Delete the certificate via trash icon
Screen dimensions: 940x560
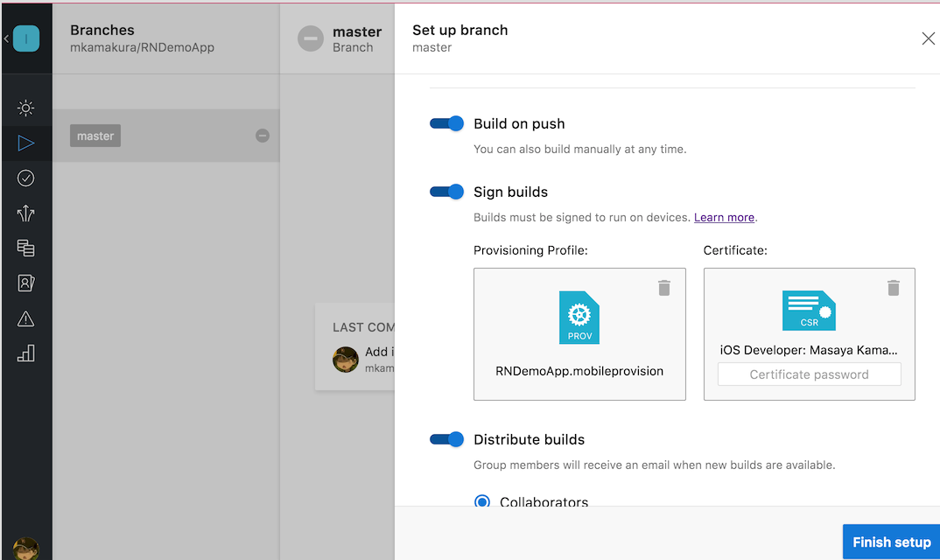click(894, 288)
